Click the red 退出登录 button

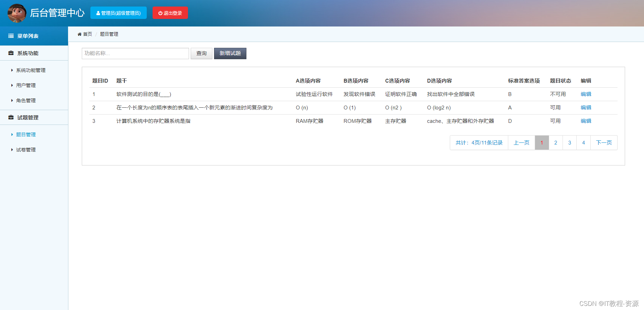(x=170, y=13)
